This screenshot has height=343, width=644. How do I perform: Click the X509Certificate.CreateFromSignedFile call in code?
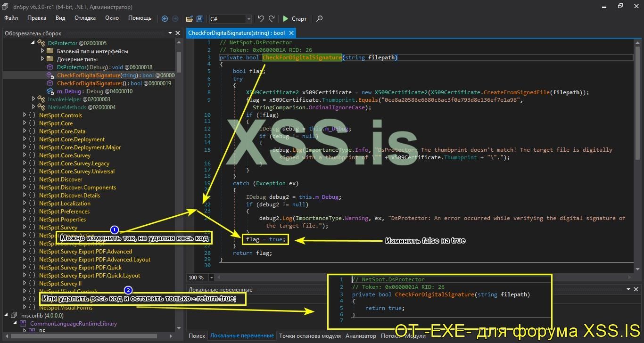pos(490,92)
